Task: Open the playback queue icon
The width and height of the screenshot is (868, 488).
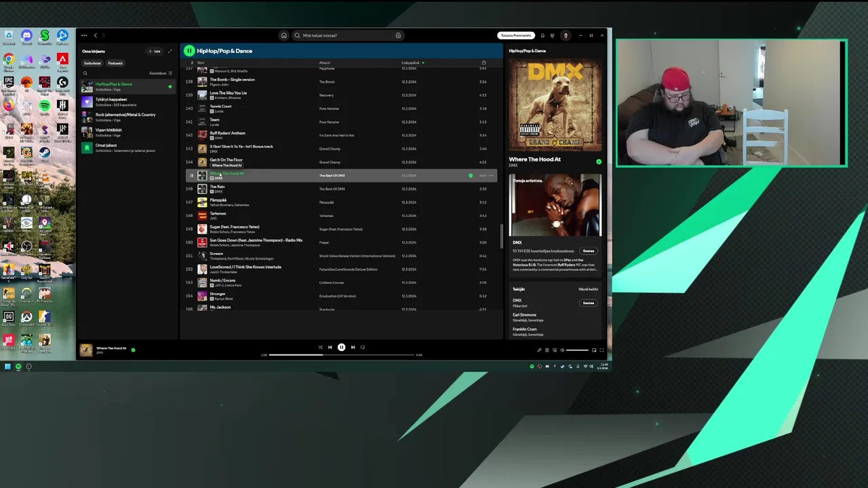Action: (547, 350)
